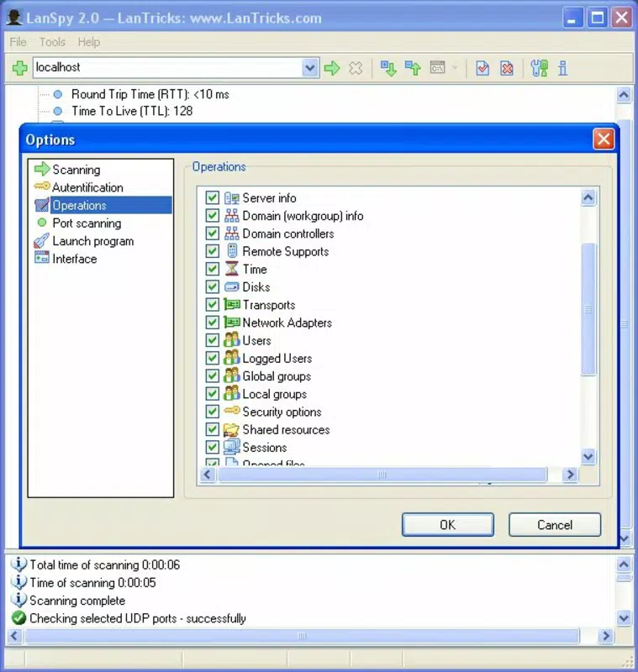Click the red X document icon
Screen dimensions: 638x672
(507, 68)
